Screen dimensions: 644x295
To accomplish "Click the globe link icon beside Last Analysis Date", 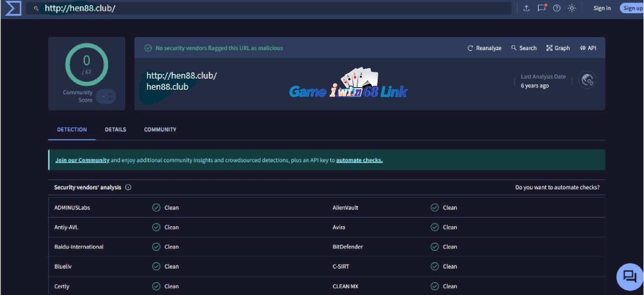I will (x=587, y=80).
